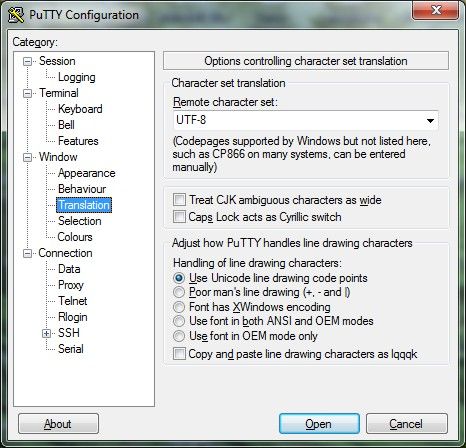Select Use Unicode line drawing code points
This screenshot has width=466, height=448.
tap(179, 278)
